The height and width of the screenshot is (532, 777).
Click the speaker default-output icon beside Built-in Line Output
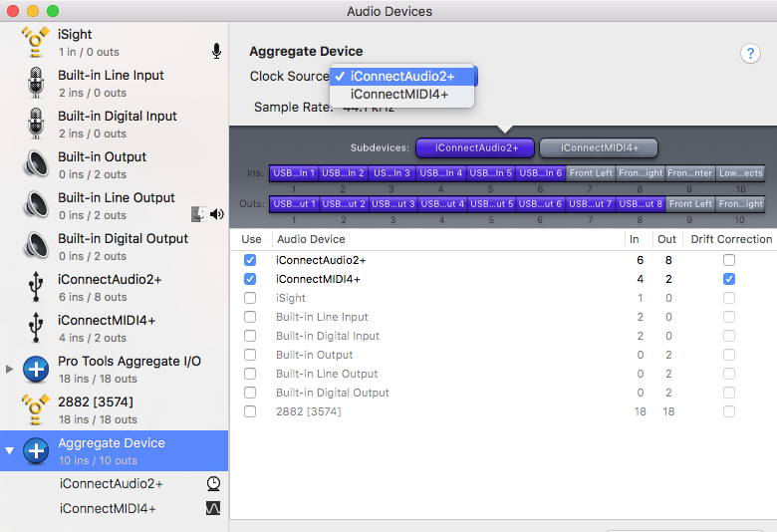217,214
